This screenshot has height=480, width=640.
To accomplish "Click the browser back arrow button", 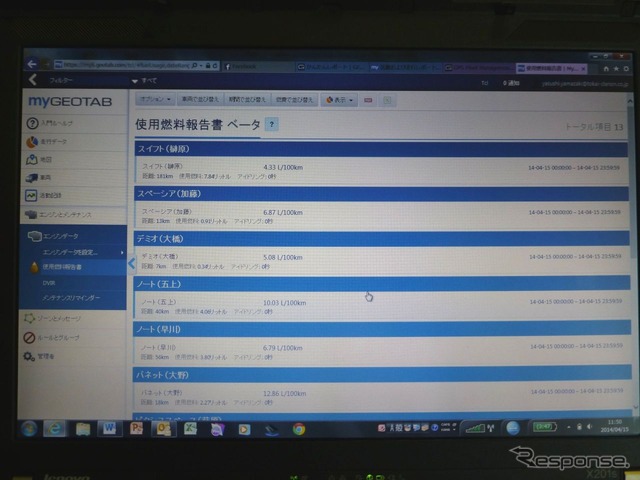I will pos(32,64).
